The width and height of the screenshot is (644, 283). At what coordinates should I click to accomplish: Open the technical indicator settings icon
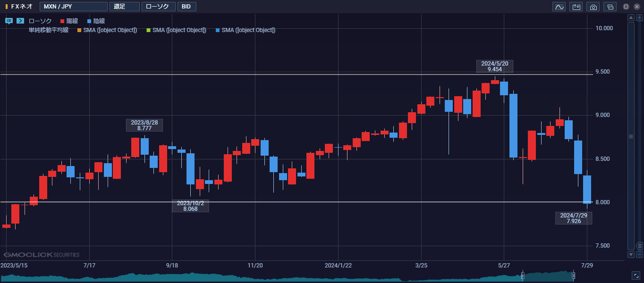[x=559, y=7]
